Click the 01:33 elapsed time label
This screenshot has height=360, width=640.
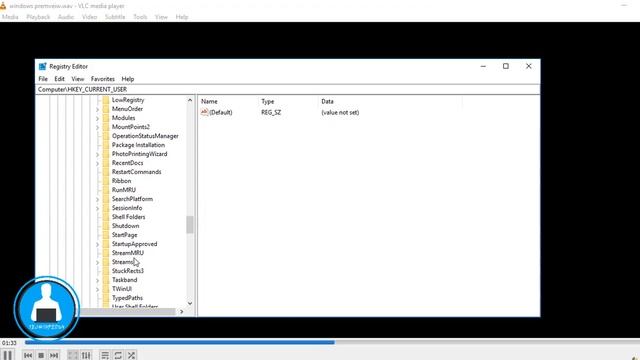coord(9,343)
